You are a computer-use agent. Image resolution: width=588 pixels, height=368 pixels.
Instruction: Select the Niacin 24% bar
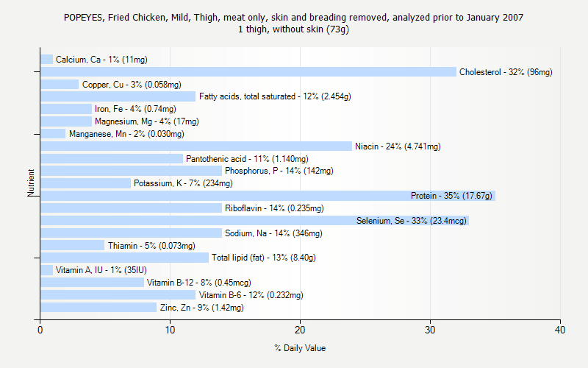coord(196,146)
